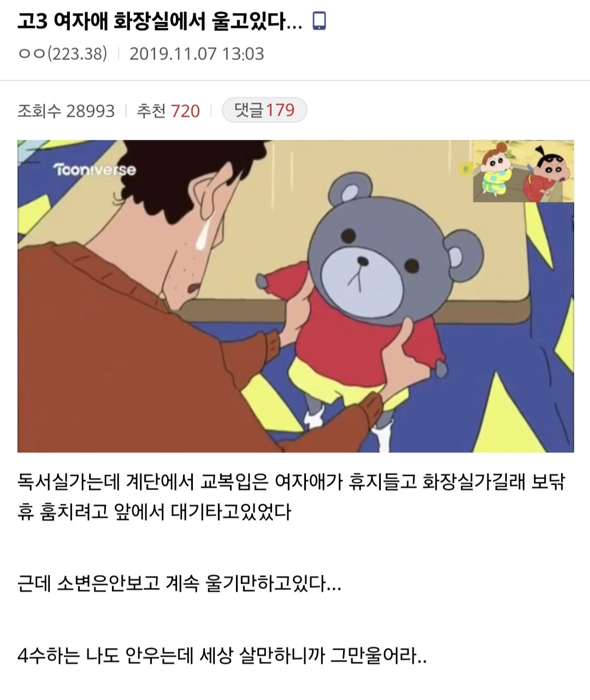Tap the red-robed character in the inset picture

coord(546,174)
